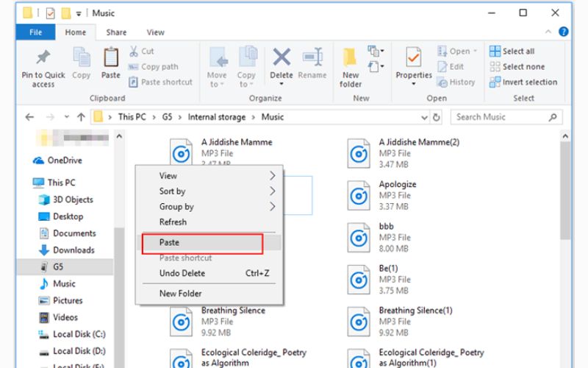Go up one folder with the up arrow
This screenshot has width=588, height=368.
(81, 117)
